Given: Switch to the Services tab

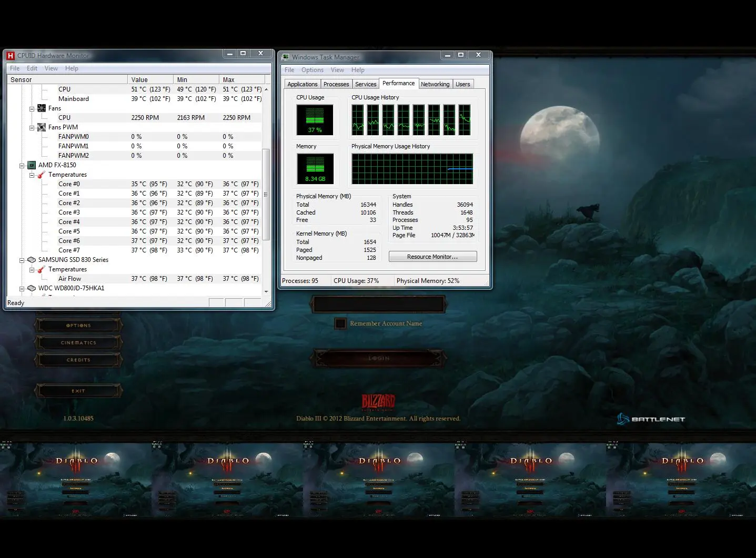Looking at the screenshot, I should coord(366,84).
